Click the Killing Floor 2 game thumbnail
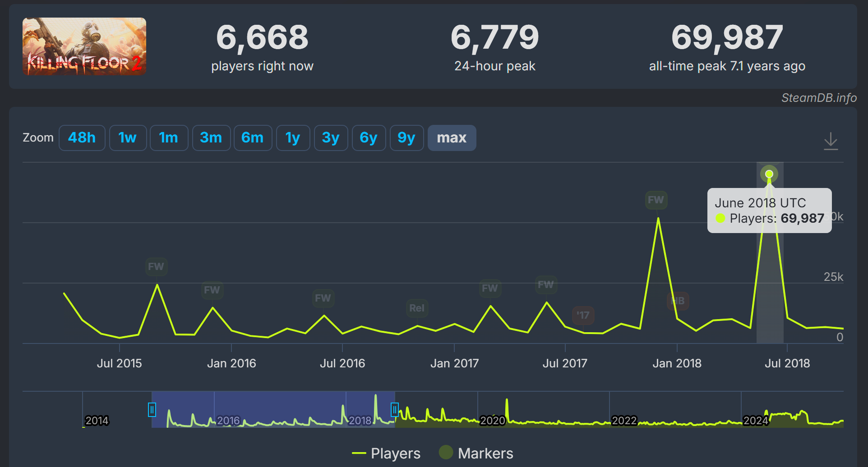 tap(84, 46)
